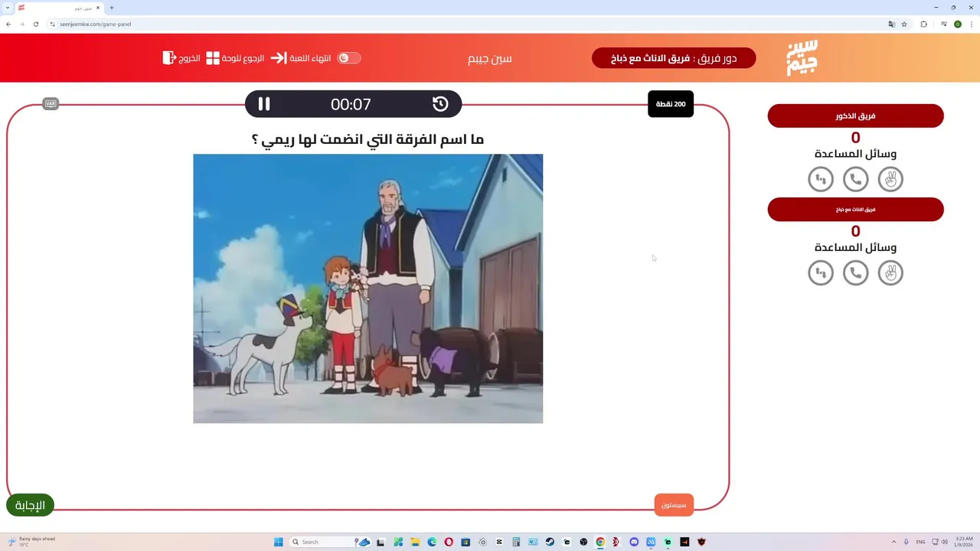
Task: Click the فريق الذكور team name banner
Action: point(856,116)
